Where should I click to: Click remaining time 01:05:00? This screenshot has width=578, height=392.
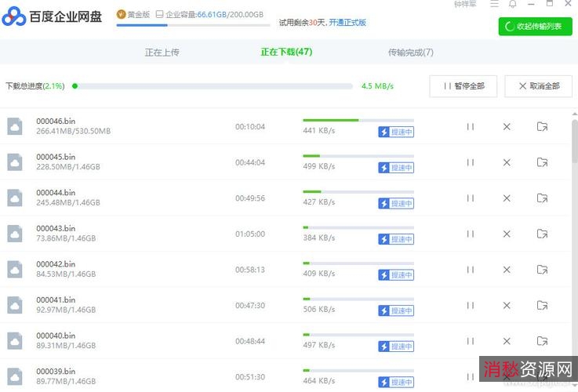[x=250, y=234]
